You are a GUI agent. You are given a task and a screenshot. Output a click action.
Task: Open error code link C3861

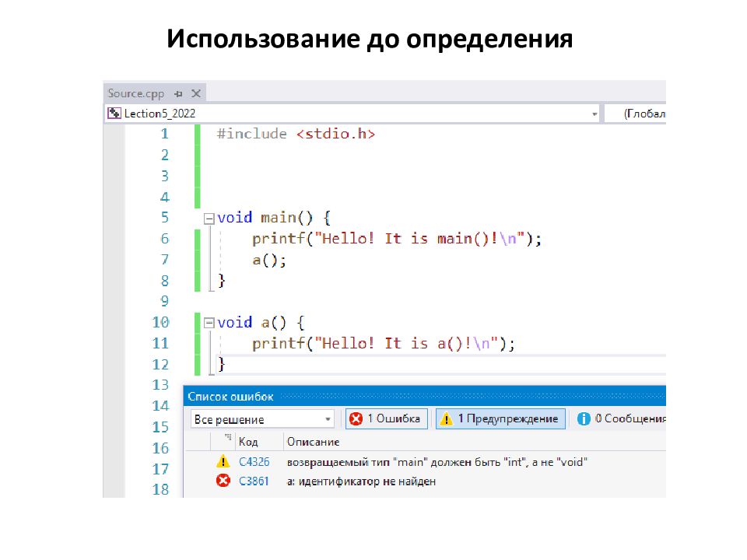(x=254, y=481)
